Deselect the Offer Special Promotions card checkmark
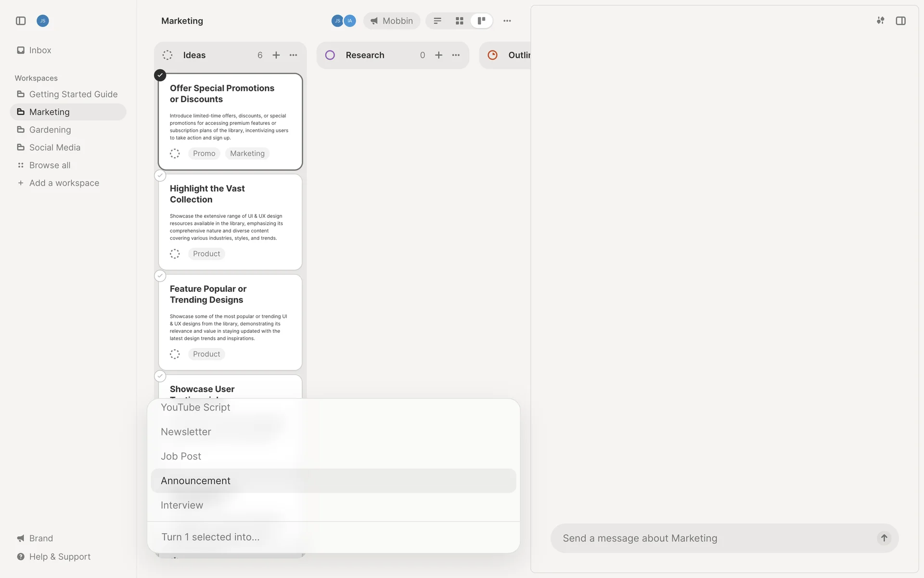The height and width of the screenshot is (578, 924). [x=160, y=76]
